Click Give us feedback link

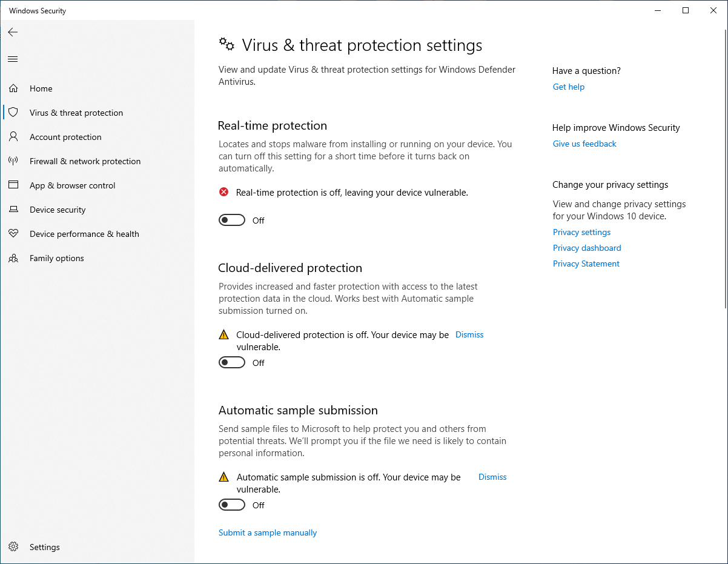click(x=584, y=144)
